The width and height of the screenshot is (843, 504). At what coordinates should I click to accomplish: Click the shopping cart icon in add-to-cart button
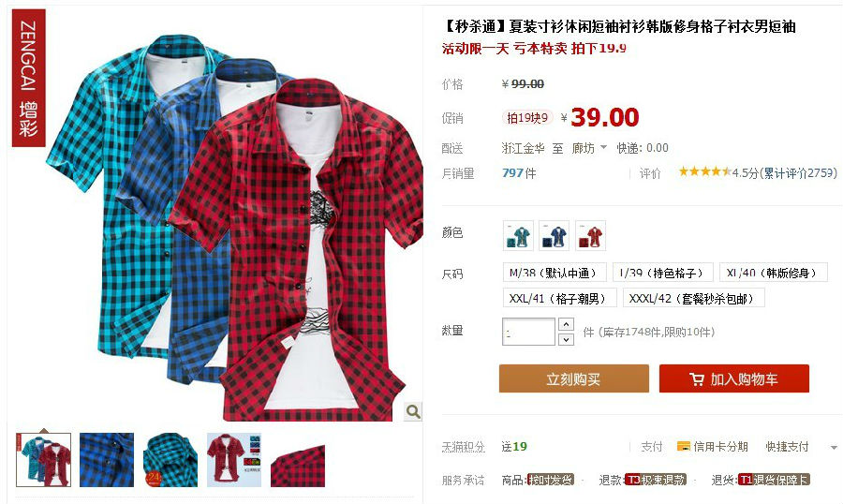click(697, 379)
